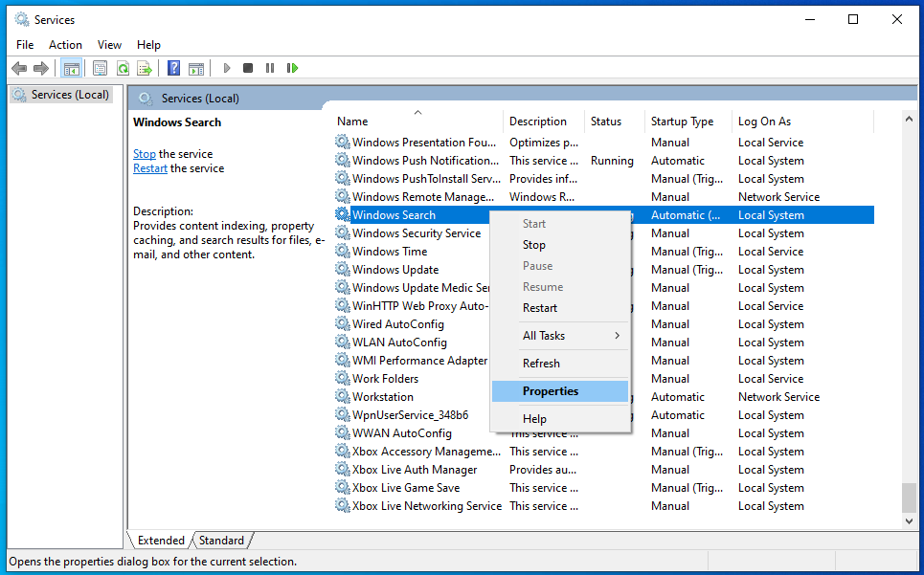
Task: Select Restart in the context menu
Action: tap(540, 308)
